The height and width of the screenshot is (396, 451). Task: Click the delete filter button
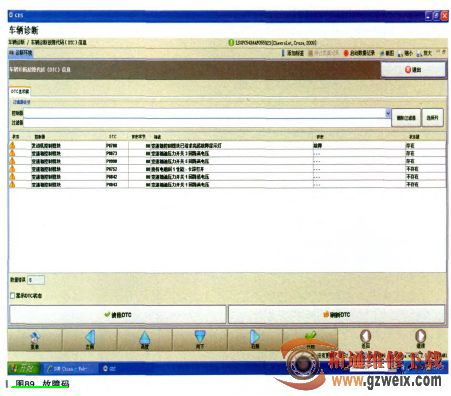406,118
